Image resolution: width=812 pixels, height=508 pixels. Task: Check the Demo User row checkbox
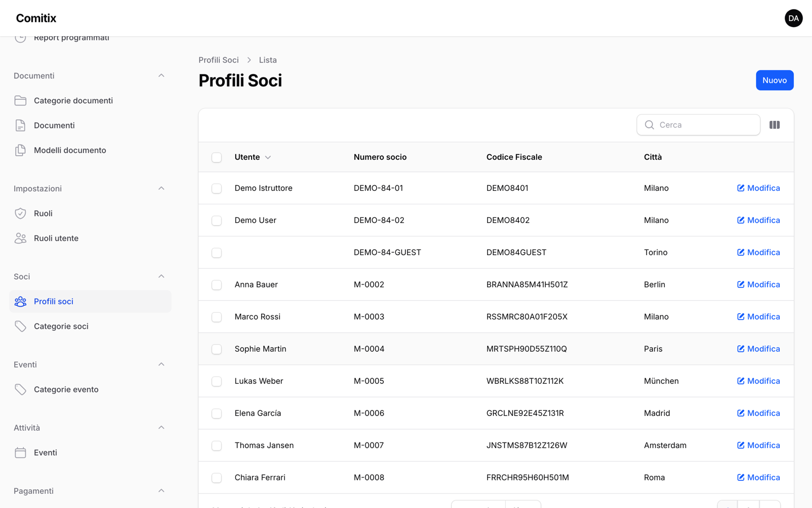click(x=217, y=221)
